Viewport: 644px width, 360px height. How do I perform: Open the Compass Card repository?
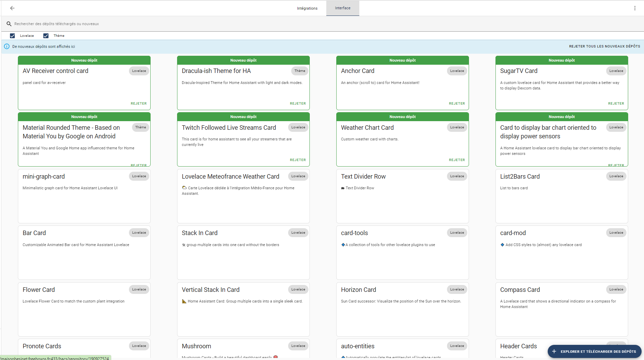coord(562,309)
